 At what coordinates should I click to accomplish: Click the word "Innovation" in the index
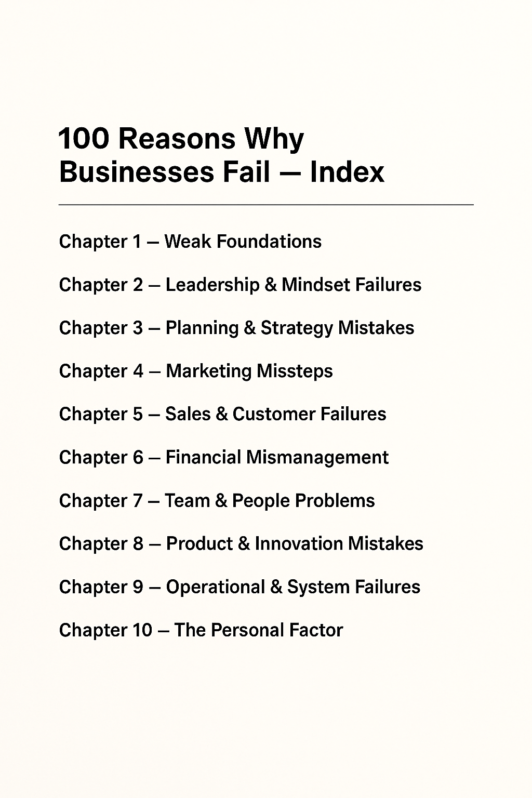point(298,543)
